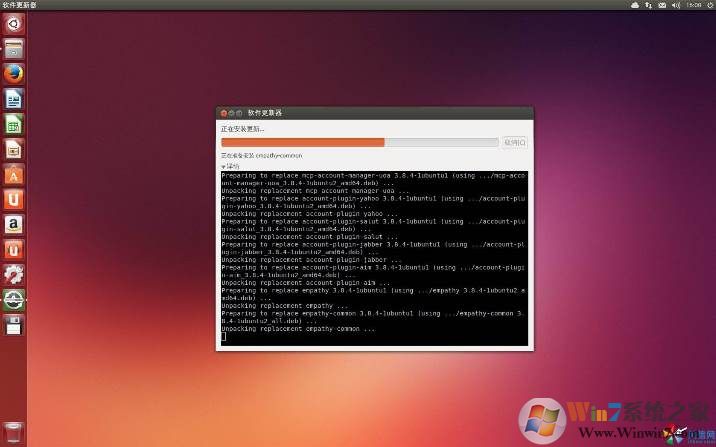This screenshot has width=716, height=447.
Task: Open the Trash at launcher bottom
Action: point(13,433)
